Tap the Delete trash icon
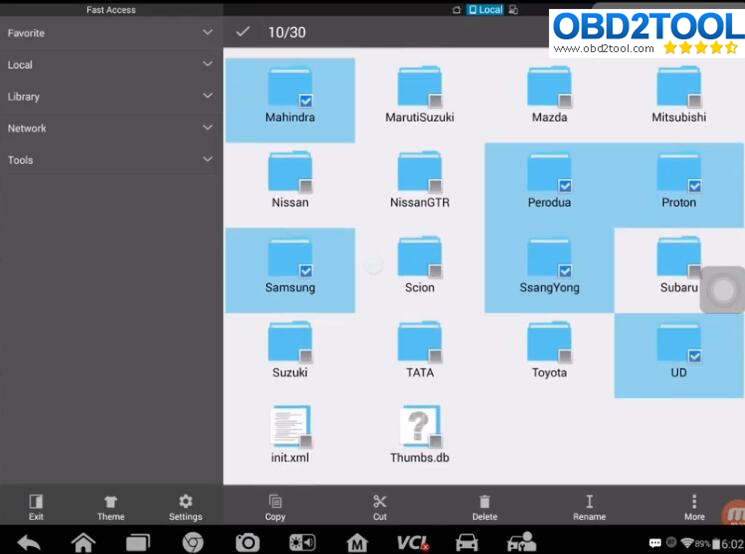Screen dimensions: 745x554 click(484, 502)
